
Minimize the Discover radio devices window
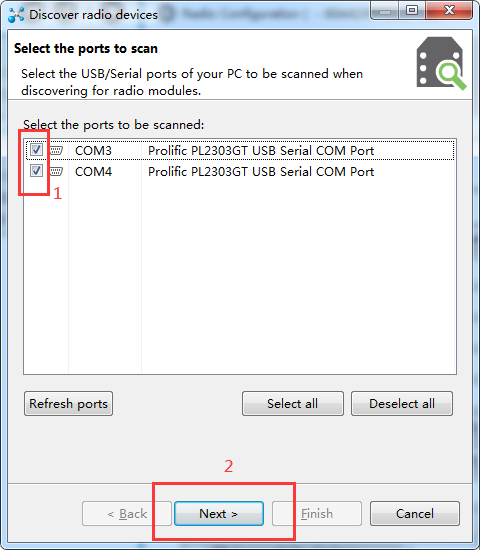[385, 11]
